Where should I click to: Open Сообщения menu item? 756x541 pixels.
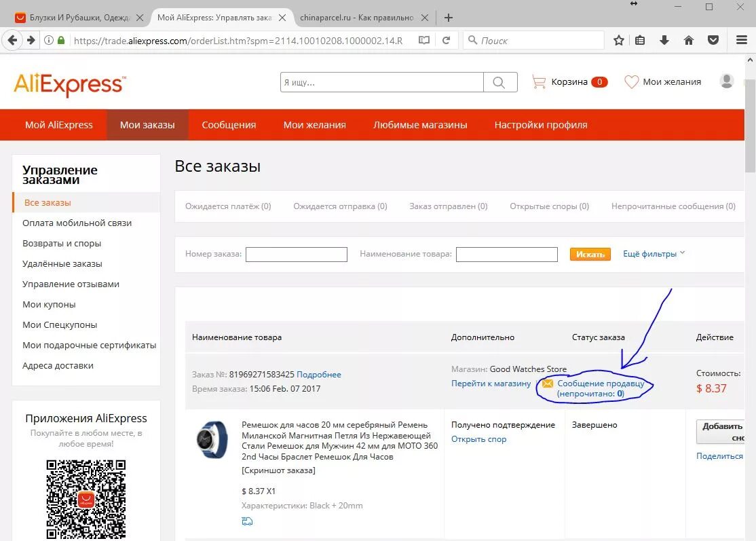pos(229,125)
